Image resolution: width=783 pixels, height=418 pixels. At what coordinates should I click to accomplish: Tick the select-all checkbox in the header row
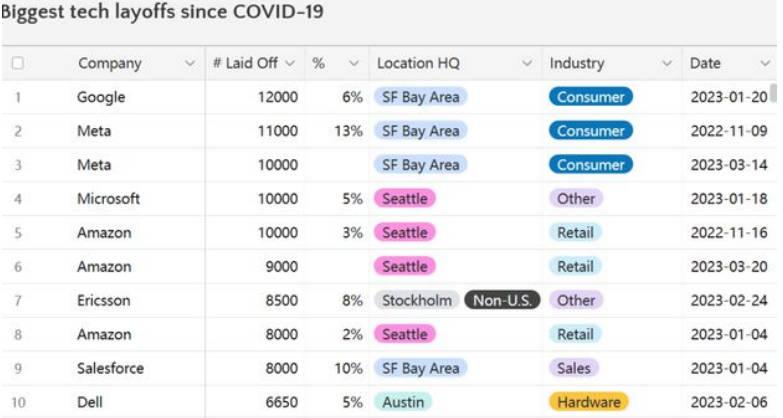coord(18,63)
